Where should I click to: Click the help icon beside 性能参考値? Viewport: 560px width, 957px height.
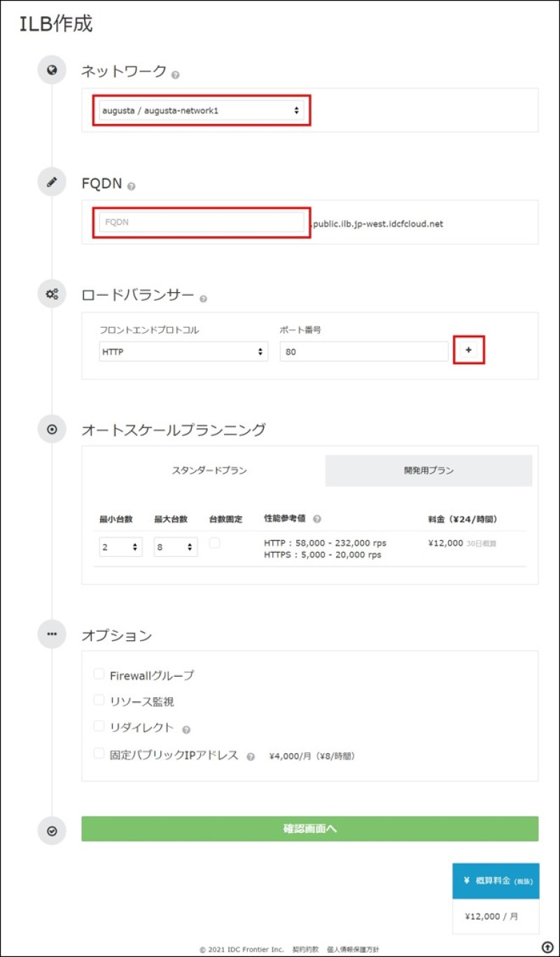[x=317, y=520]
